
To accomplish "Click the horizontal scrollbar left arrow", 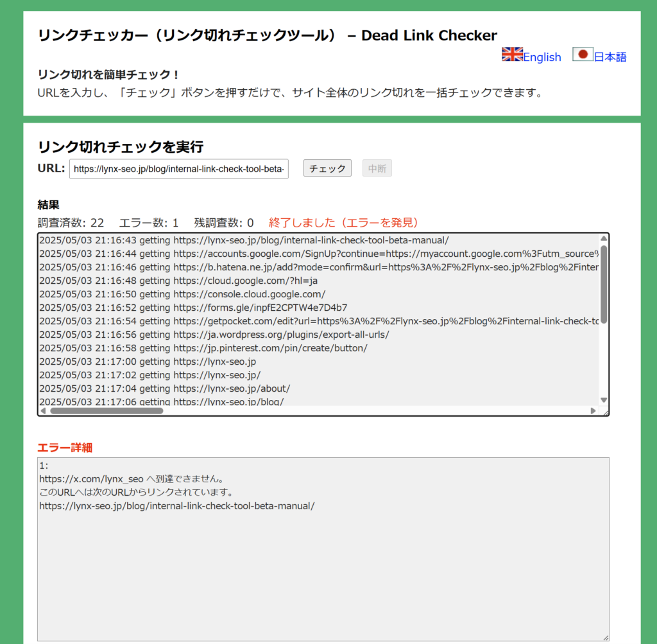I will [42, 410].
